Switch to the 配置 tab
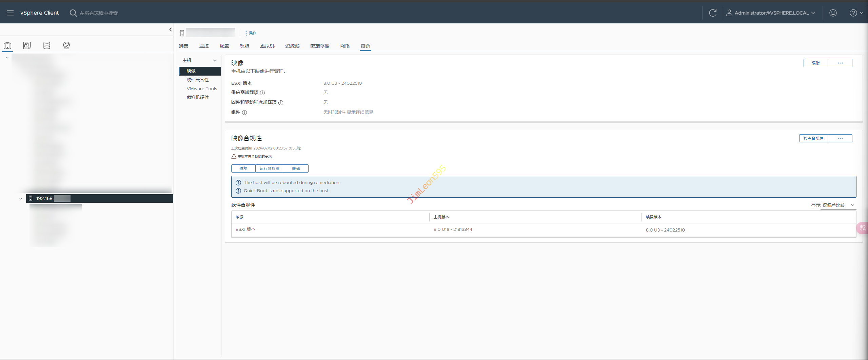The image size is (868, 360). click(x=224, y=46)
